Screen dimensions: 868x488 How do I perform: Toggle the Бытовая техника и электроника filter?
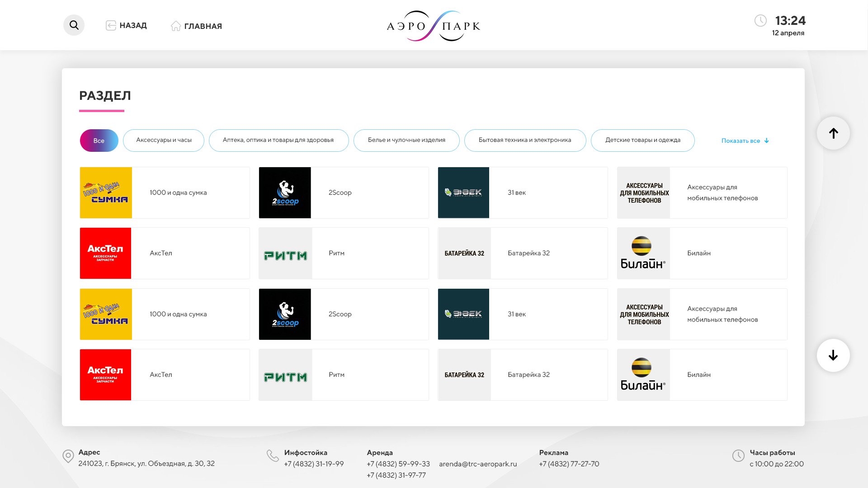(524, 140)
